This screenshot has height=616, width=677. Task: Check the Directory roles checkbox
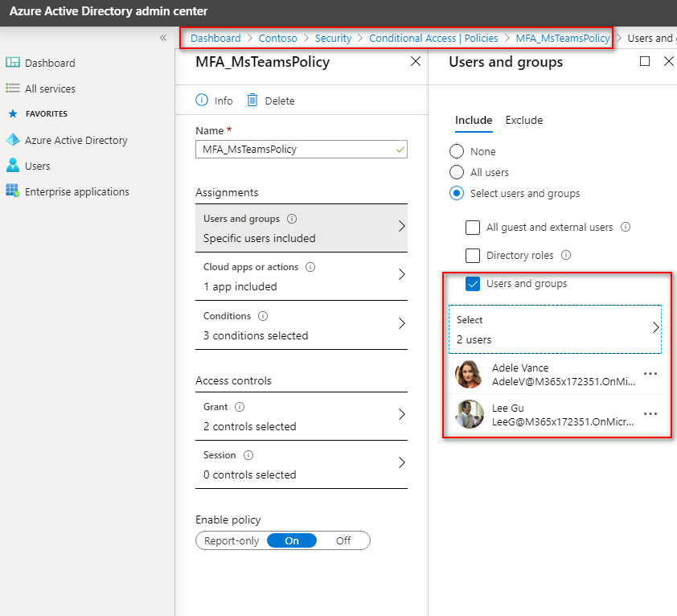point(472,255)
